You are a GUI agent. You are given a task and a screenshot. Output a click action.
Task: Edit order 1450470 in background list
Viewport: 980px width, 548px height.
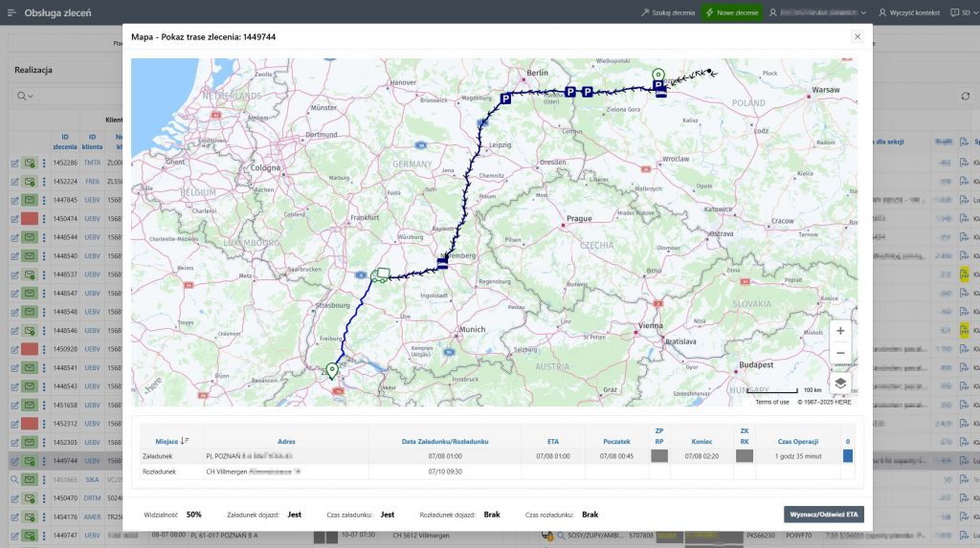point(14,498)
